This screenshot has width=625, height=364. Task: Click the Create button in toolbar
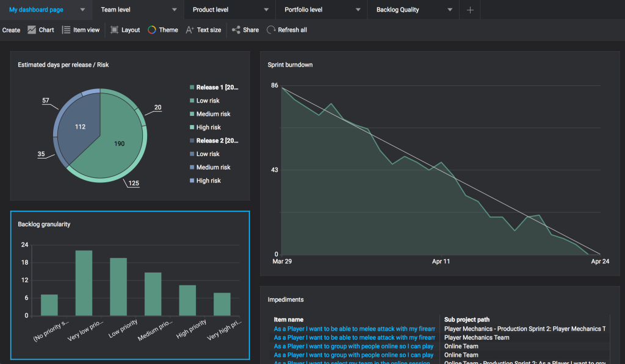11,30
